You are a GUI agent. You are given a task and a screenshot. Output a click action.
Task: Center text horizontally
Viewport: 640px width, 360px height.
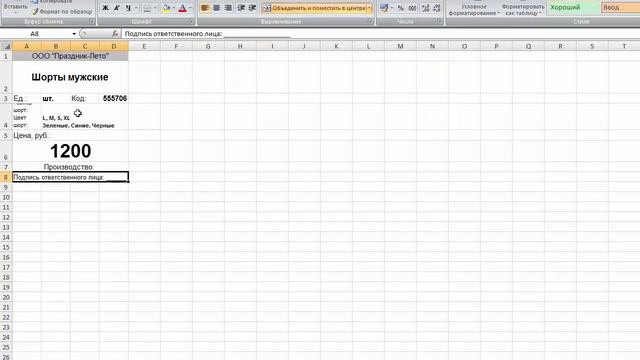click(x=216, y=8)
